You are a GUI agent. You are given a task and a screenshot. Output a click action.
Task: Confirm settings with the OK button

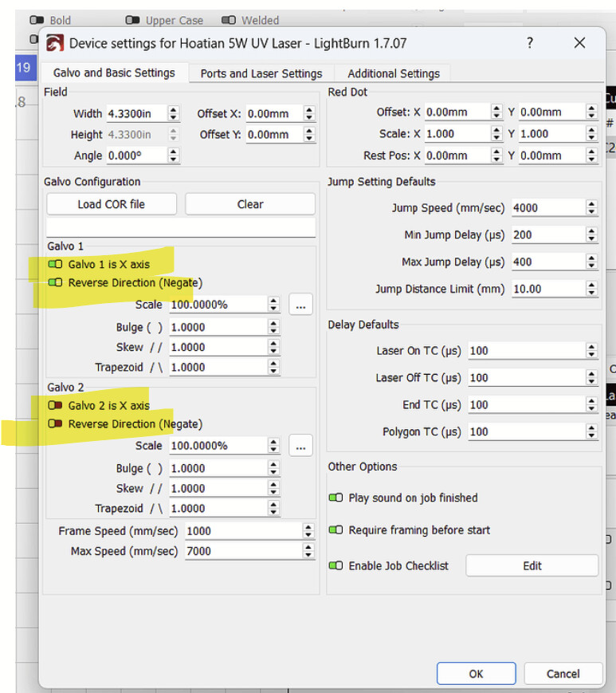tap(476, 674)
